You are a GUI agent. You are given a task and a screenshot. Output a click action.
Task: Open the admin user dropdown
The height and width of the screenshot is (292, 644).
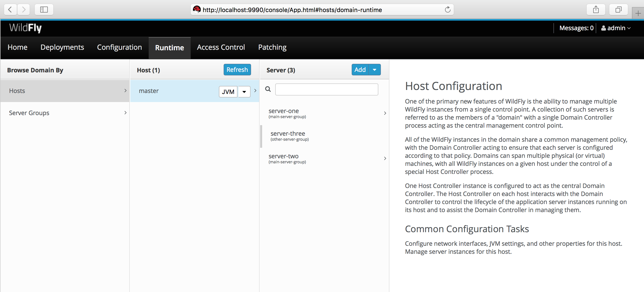616,28
